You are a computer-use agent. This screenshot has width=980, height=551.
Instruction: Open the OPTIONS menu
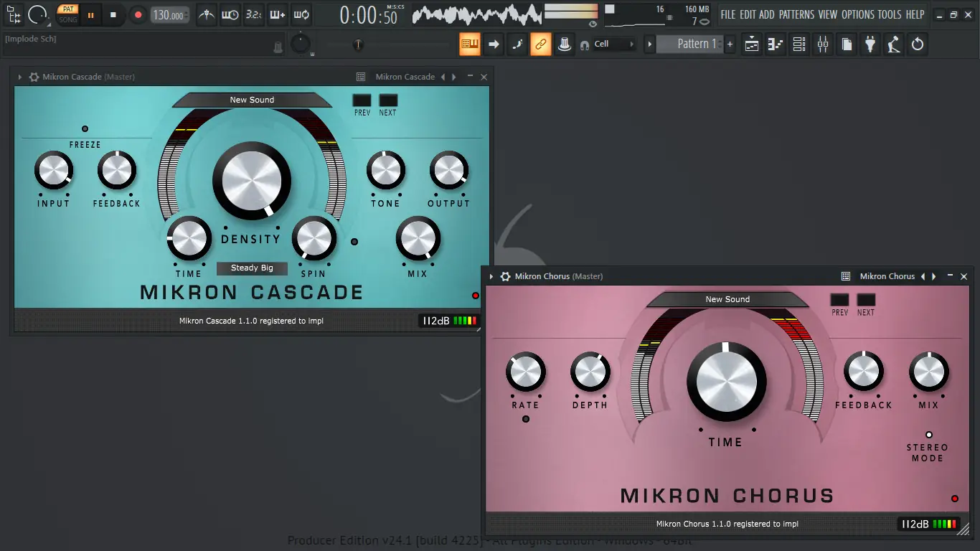click(x=858, y=14)
